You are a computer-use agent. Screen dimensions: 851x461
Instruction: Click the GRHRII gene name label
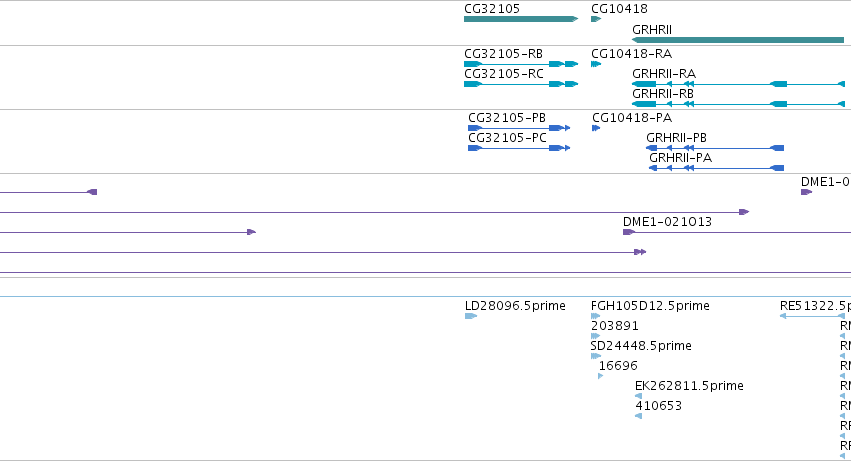[652, 30]
